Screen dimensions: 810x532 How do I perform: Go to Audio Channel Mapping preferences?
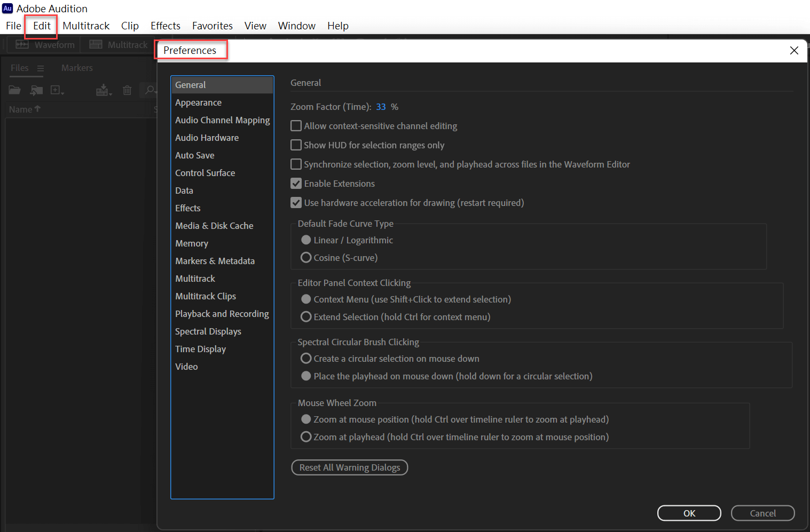point(222,120)
